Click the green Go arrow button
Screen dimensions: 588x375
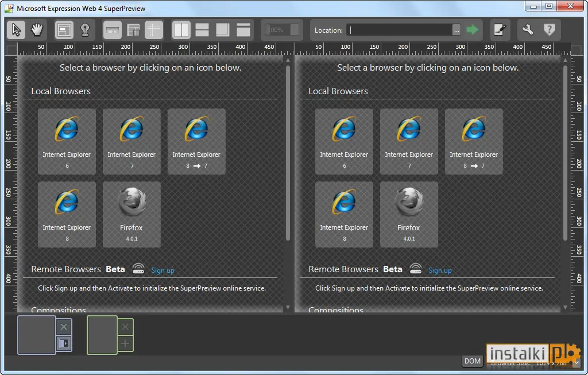tap(473, 30)
